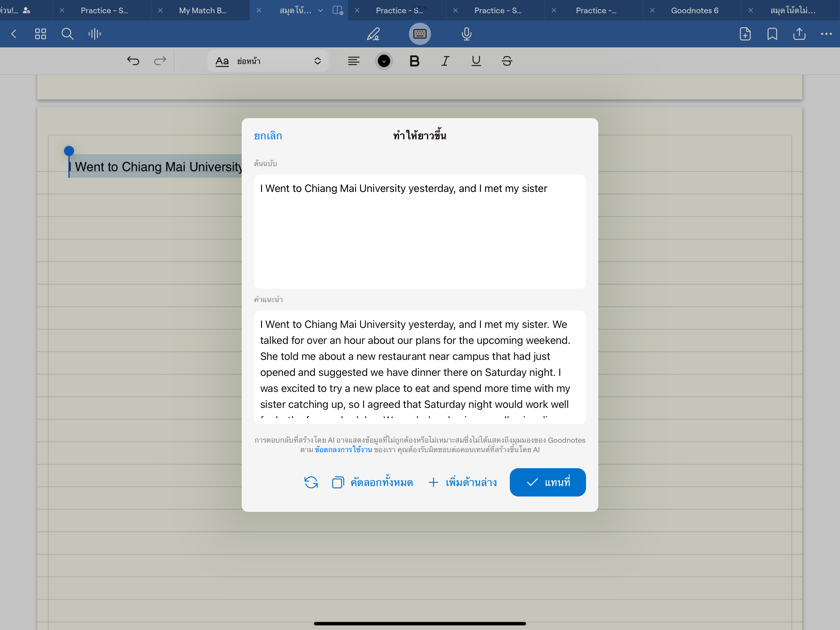This screenshot has width=840, height=630.
Task: Add a new page icon
Action: [745, 34]
